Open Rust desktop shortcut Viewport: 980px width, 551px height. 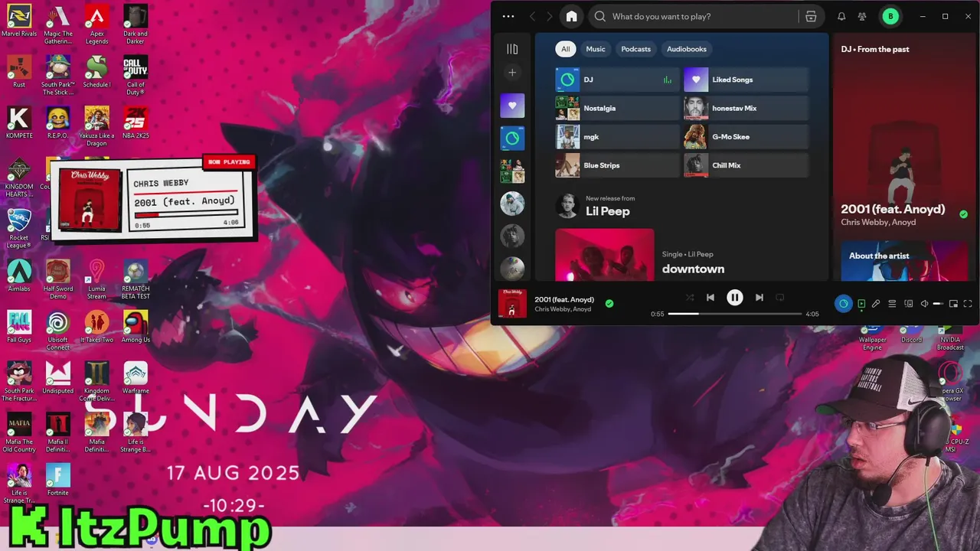point(19,71)
